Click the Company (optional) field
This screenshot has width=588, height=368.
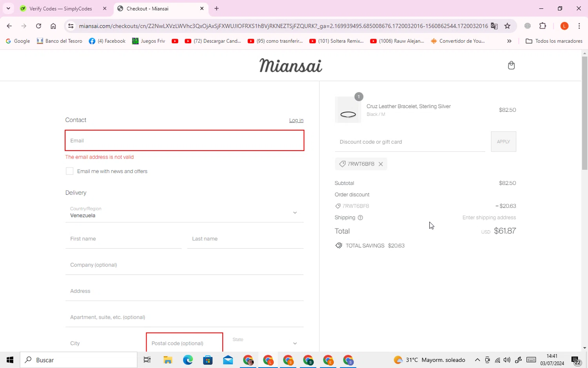(x=184, y=265)
